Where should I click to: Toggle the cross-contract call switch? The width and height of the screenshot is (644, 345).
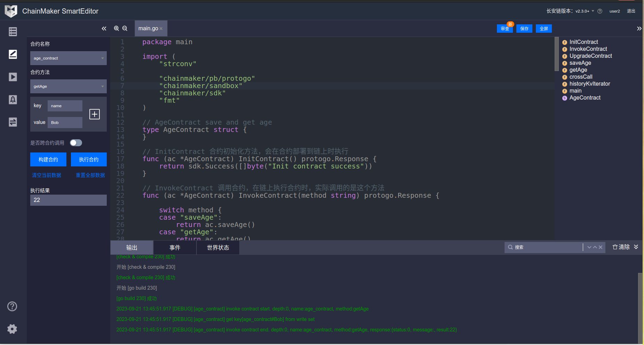(76, 143)
